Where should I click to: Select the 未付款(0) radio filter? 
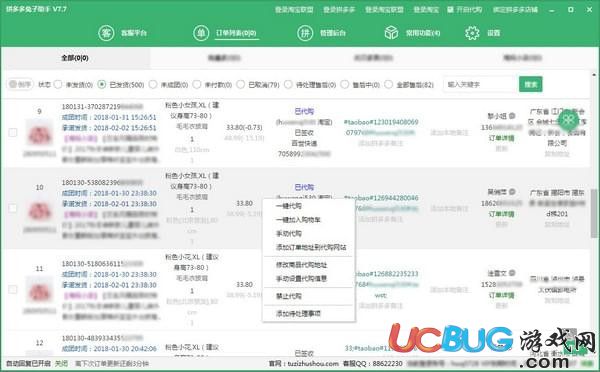[x=197, y=84]
